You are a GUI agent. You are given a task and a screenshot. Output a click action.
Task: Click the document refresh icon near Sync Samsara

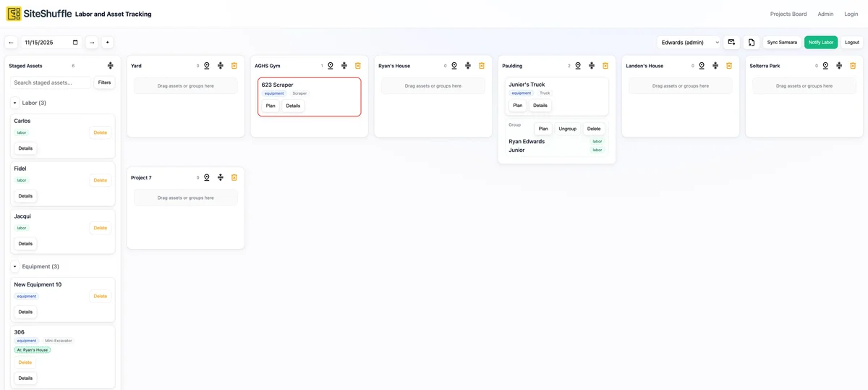752,43
